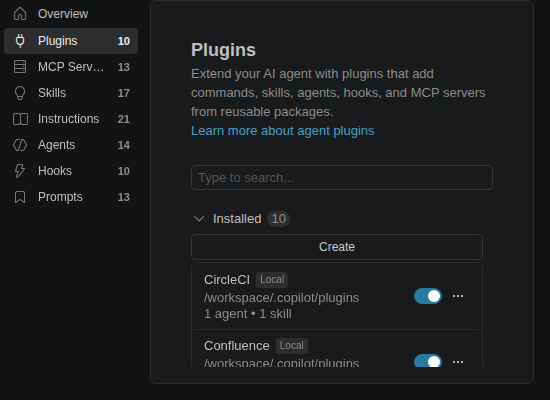Open Confluence more actions ellipsis
This screenshot has width=550, height=400.
458,362
